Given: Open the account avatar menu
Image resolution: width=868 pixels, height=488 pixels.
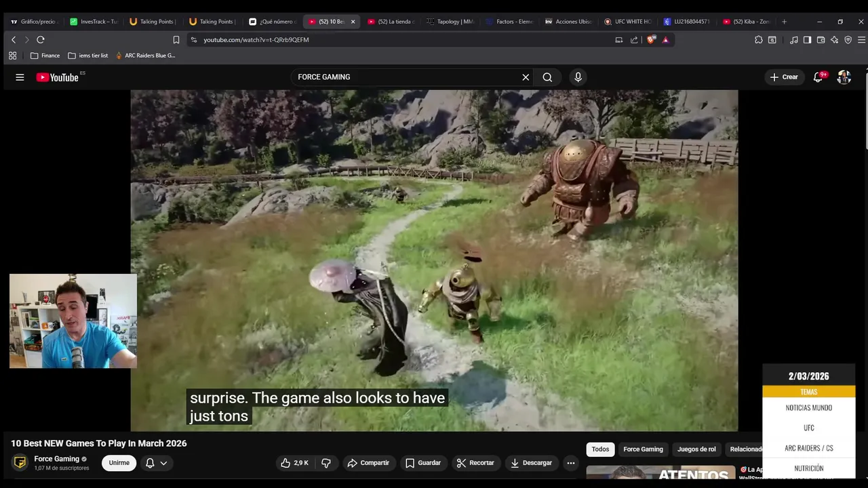Looking at the screenshot, I should (844, 77).
